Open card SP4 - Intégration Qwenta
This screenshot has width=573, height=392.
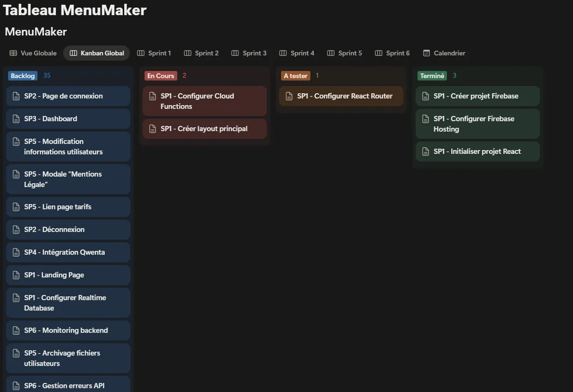point(68,252)
